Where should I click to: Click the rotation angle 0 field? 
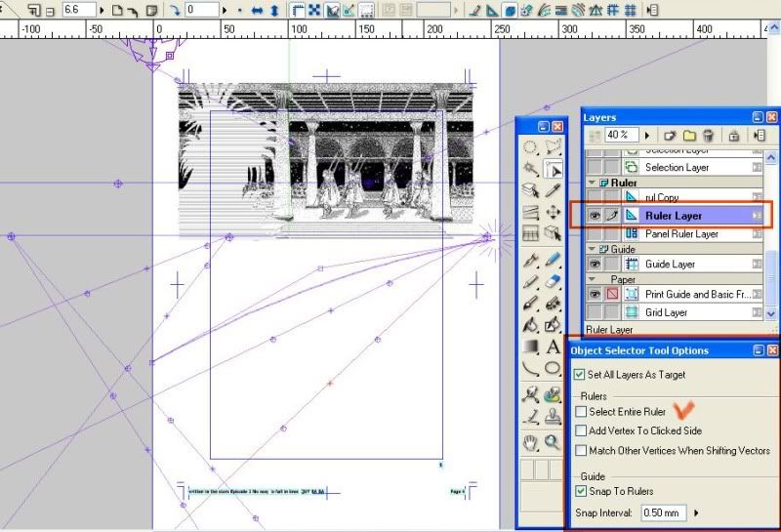(x=202, y=10)
